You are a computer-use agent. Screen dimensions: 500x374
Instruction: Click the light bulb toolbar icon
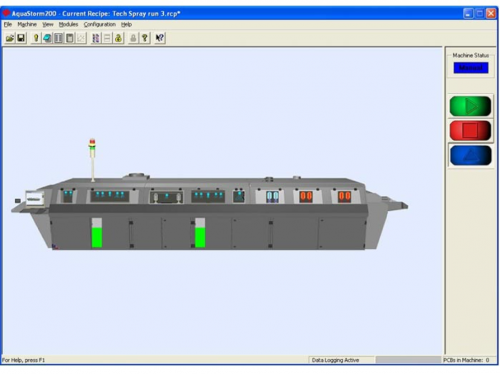36,38
